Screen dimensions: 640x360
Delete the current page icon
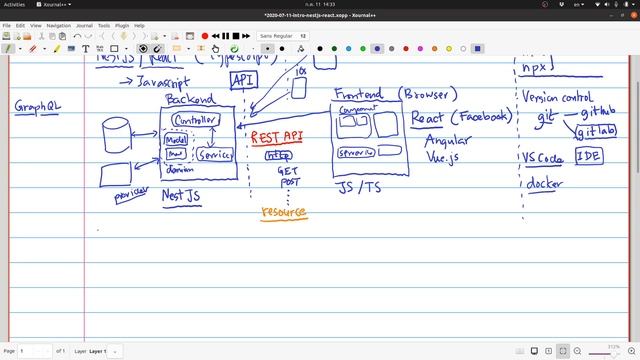[x=175, y=36]
